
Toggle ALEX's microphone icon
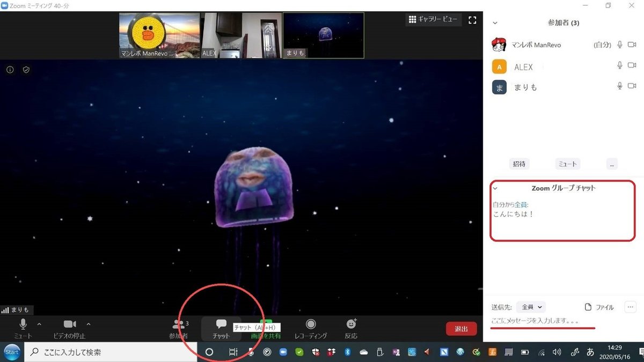click(620, 65)
